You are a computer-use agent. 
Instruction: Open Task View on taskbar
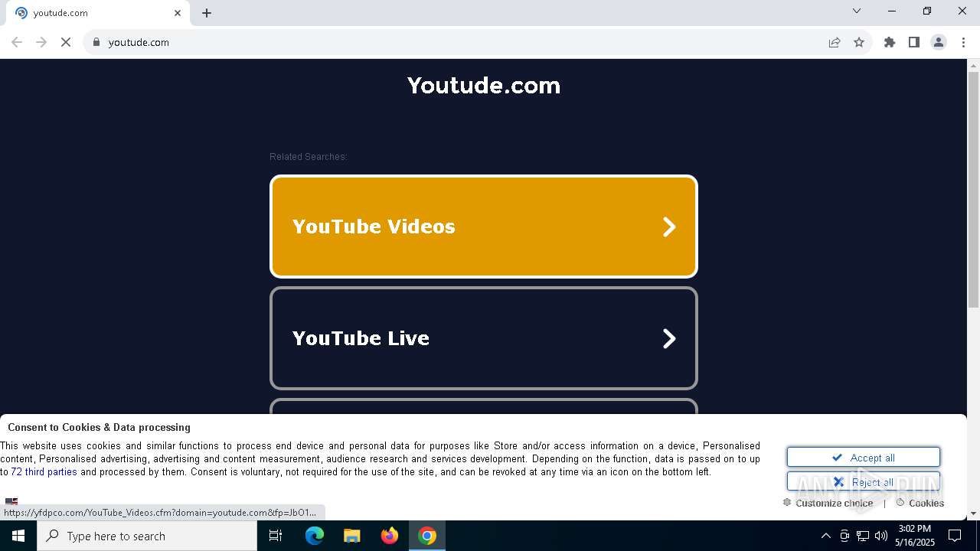point(276,536)
